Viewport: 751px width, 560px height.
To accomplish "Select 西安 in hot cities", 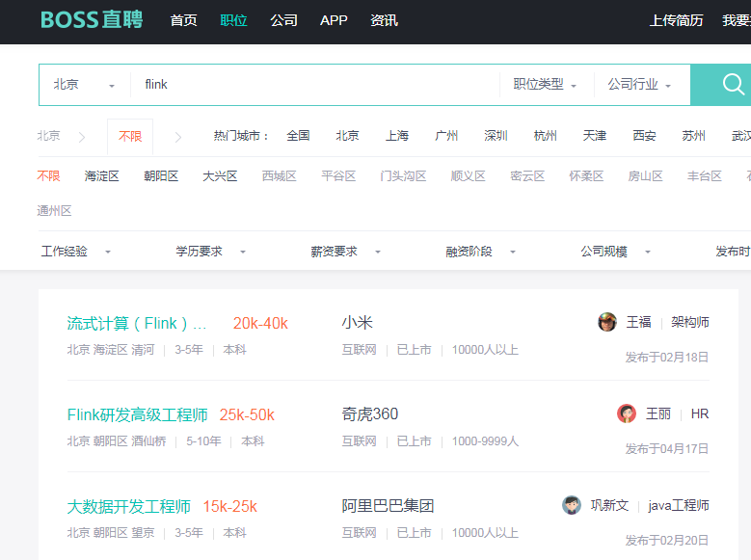I will pos(644,136).
